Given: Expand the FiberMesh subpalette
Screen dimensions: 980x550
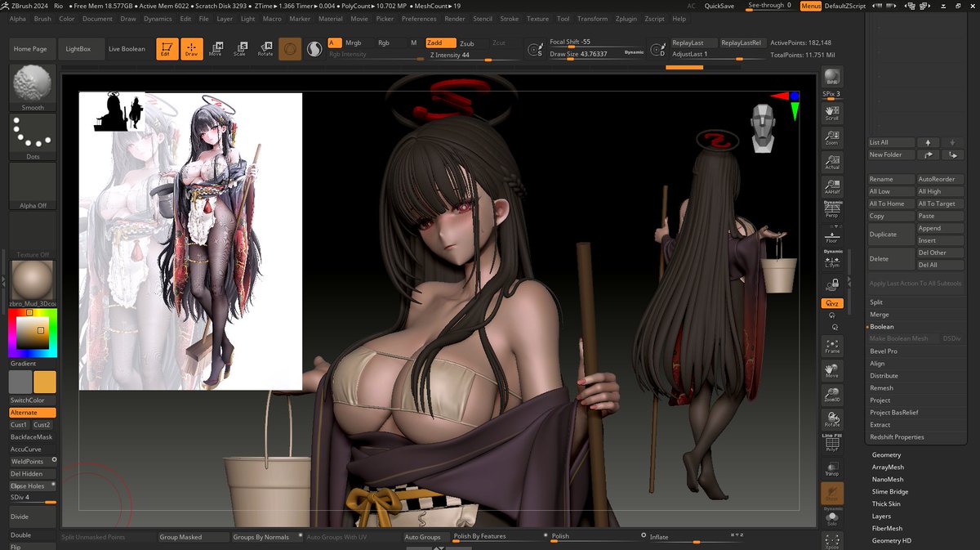Looking at the screenshot, I should pos(887,528).
